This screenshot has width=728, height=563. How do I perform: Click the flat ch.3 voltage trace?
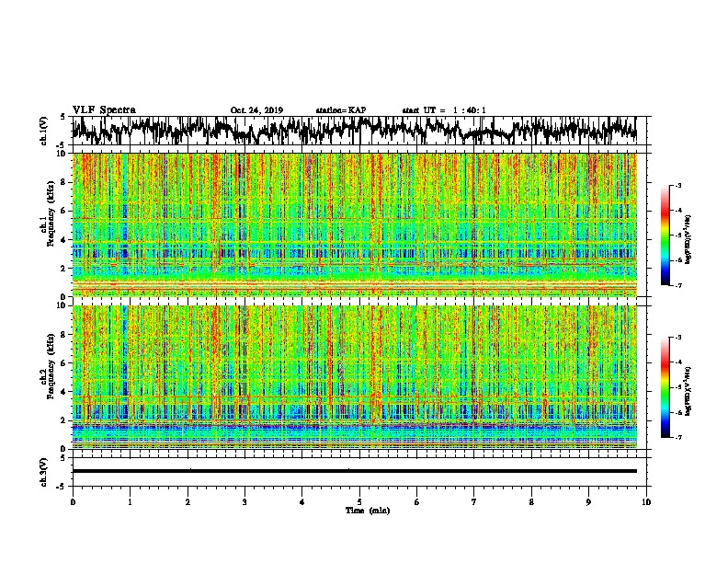pyautogui.click(x=355, y=471)
